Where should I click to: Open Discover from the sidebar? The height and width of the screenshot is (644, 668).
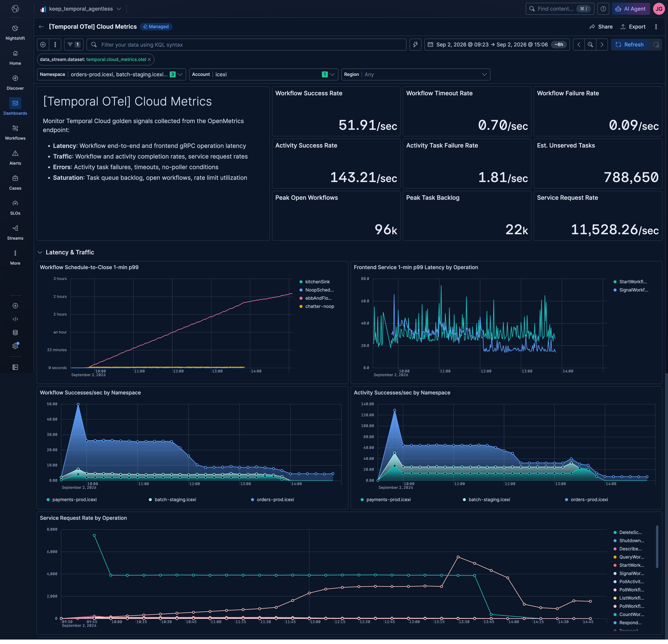pyautogui.click(x=15, y=82)
